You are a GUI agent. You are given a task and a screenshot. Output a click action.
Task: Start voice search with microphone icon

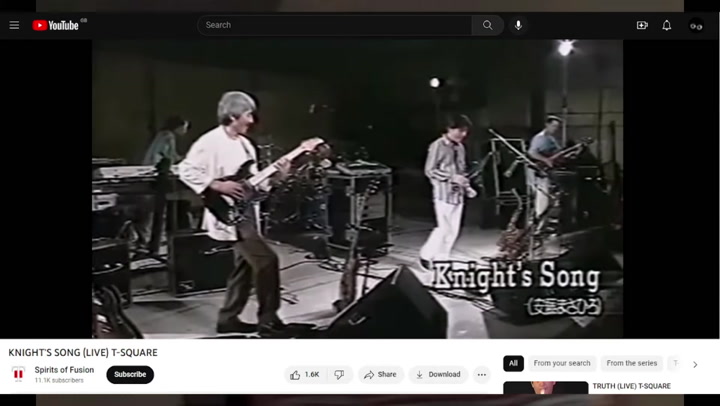coord(518,25)
